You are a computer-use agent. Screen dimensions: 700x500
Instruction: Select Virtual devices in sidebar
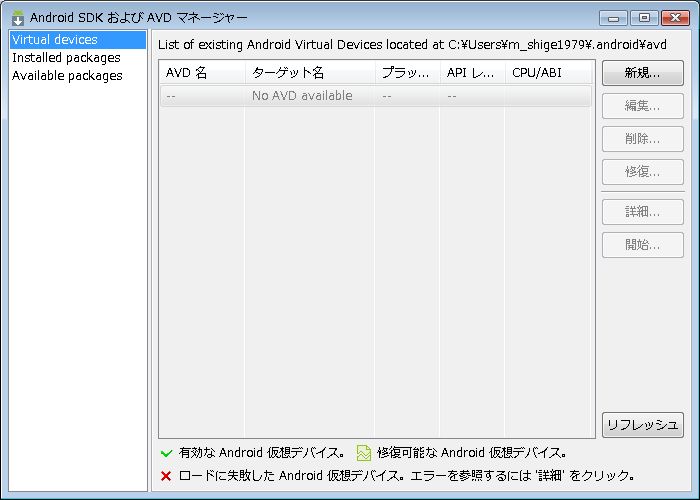coord(78,39)
